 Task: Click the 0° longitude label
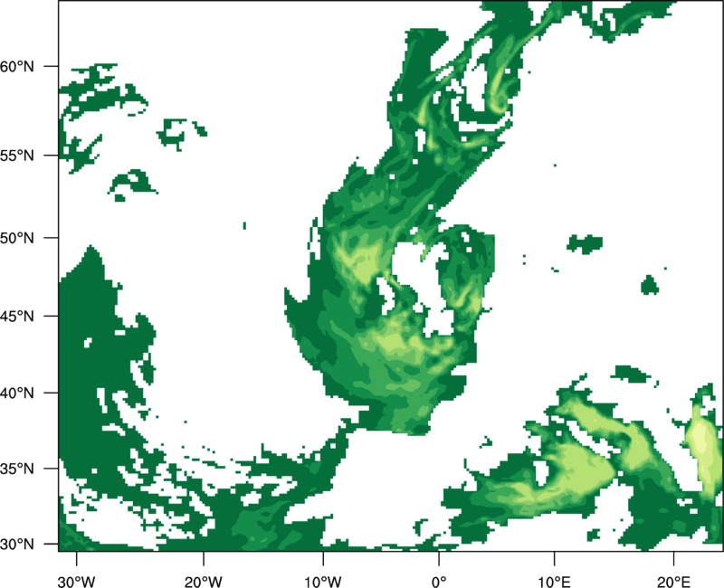pyautogui.click(x=439, y=582)
